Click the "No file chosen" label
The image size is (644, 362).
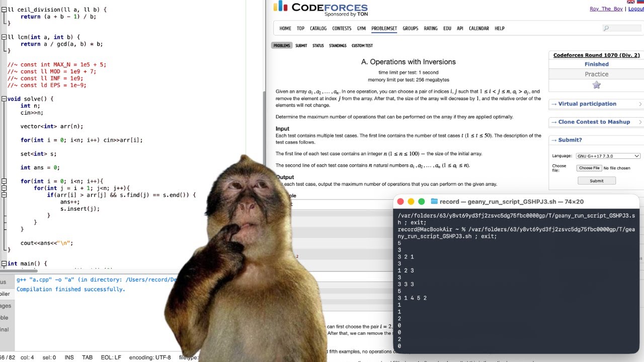click(617, 168)
